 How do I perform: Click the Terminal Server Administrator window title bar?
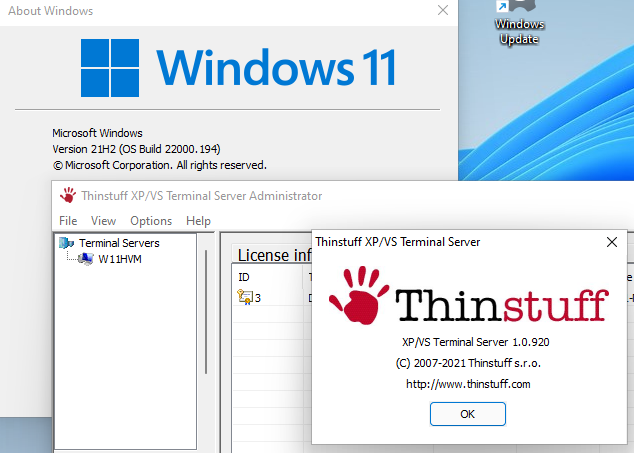coord(342,196)
